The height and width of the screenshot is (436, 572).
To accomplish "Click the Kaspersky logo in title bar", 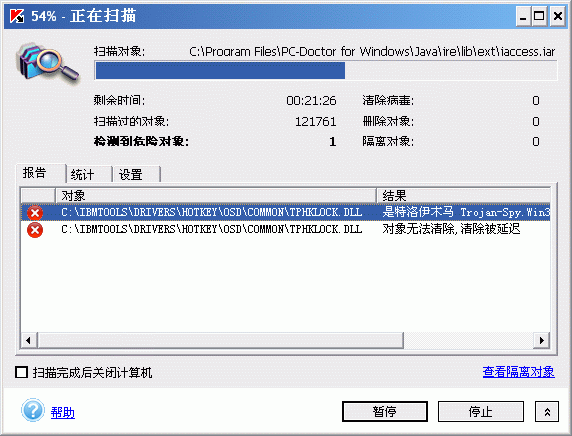I will 17,16.
